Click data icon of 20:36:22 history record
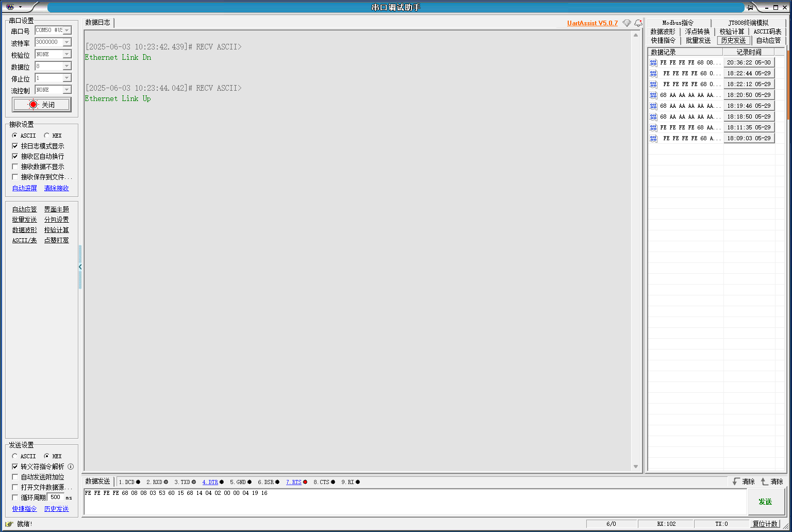 (653, 63)
